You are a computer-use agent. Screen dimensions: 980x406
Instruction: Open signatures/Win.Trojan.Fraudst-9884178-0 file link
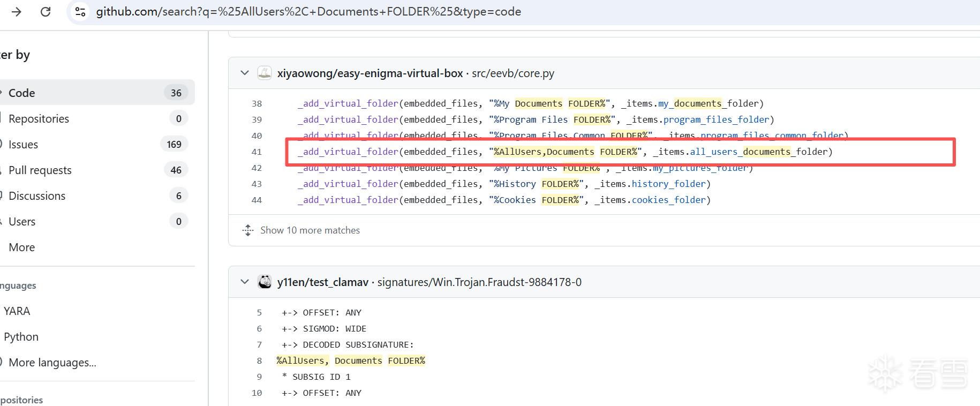tap(479, 282)
